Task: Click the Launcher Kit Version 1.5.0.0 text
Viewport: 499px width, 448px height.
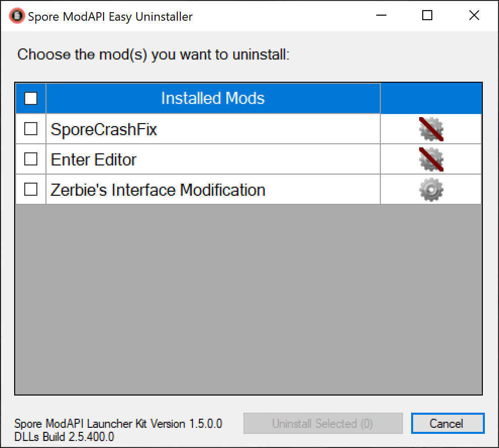Action: click(x=118, y=423)
